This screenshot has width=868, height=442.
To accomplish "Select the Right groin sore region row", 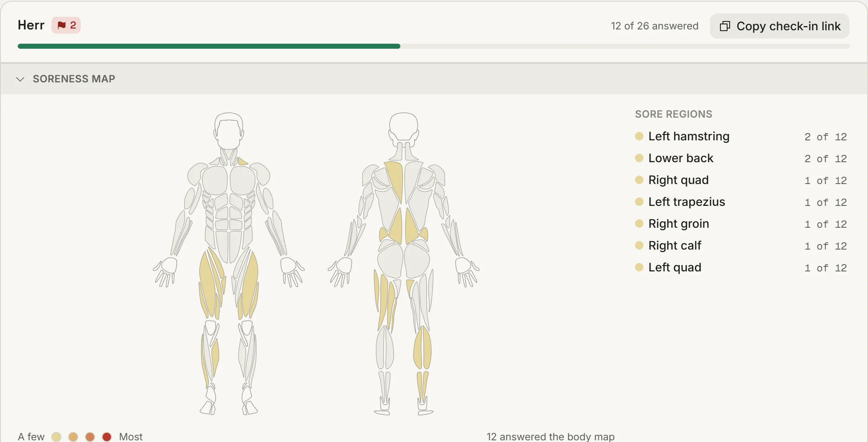I will [741, 224].
